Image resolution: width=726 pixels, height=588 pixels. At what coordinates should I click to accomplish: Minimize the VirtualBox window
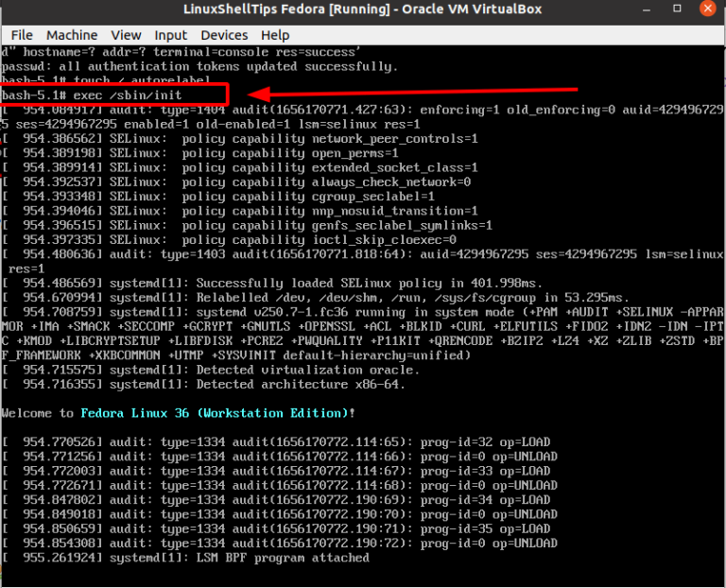[x=652, y=10]
